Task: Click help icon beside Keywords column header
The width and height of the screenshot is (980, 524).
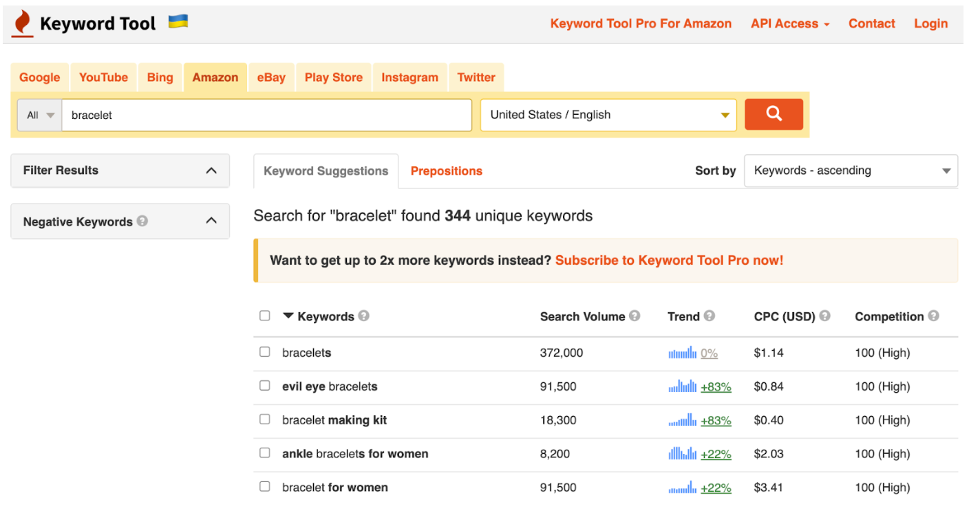Action: [x=363, y=316]
